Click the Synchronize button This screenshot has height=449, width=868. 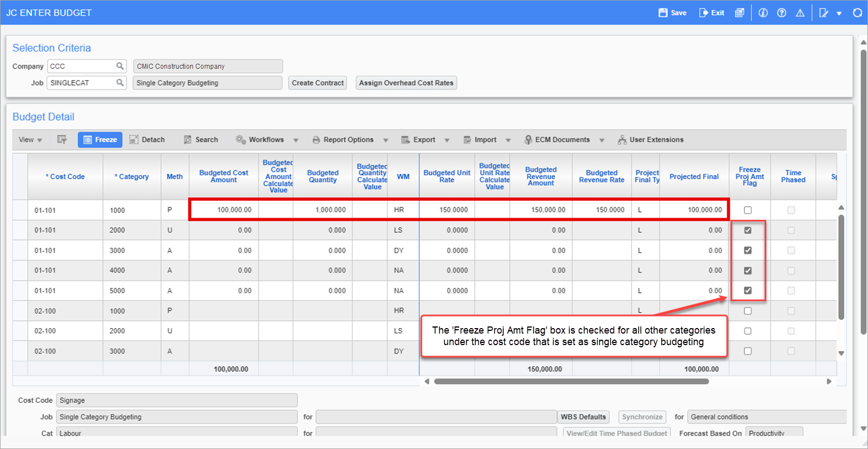[x=642, y=417]
